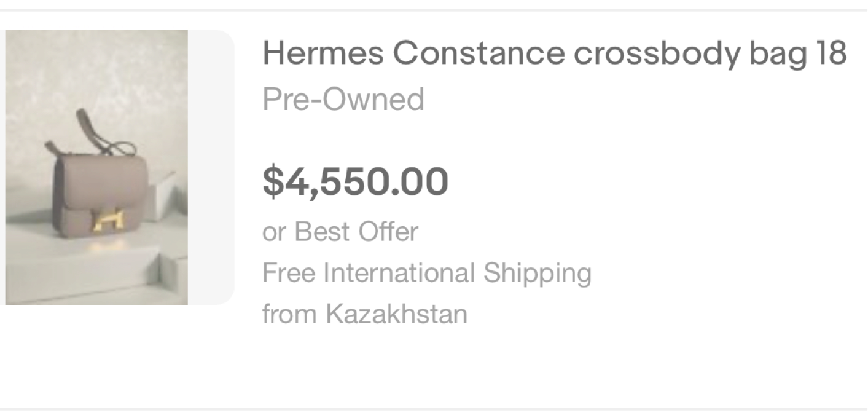
Task: Click the gray right edge of thumbnail frame
Action: (x=211, y=167)
